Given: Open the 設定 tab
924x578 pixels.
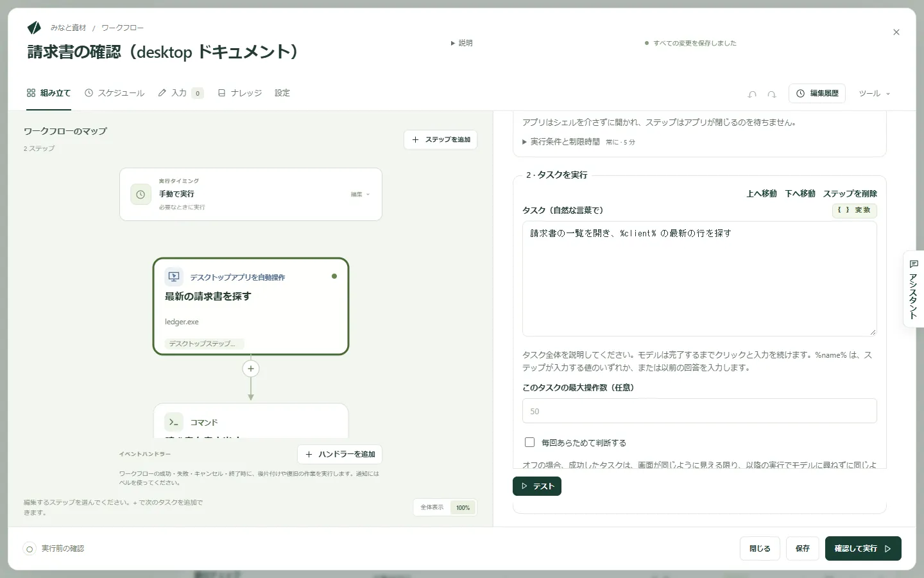Looking at the screenshot, I should pos(282,93).
